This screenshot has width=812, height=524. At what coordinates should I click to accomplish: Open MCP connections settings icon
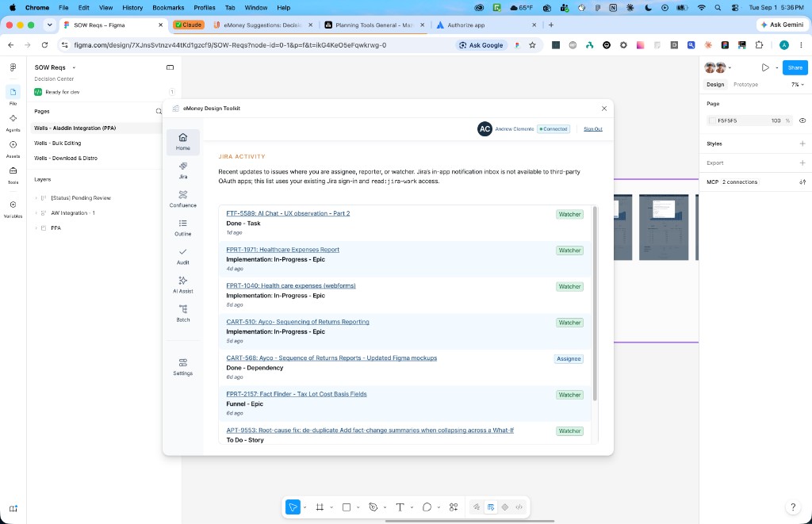click(802, 182)
